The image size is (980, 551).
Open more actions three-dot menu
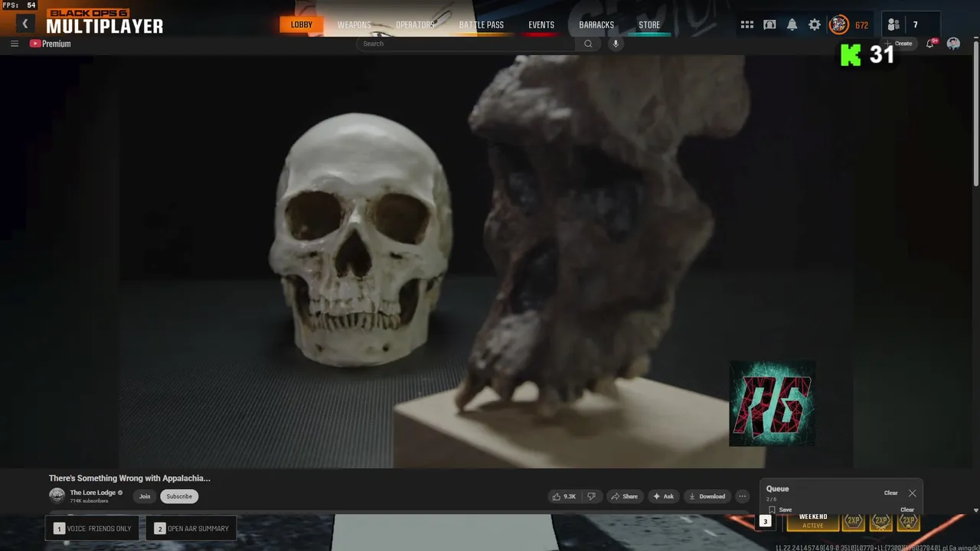pyautogui.click(x=742, y=497)
